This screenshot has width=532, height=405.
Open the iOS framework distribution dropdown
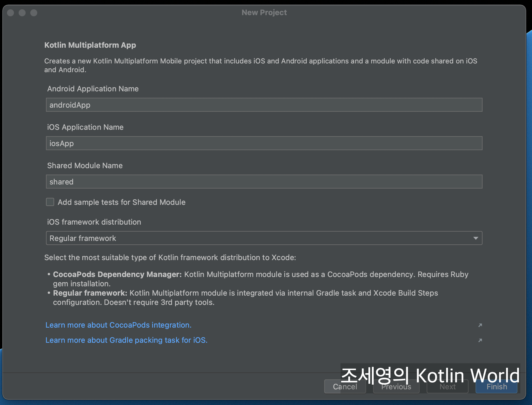click(x=264, y=238)
